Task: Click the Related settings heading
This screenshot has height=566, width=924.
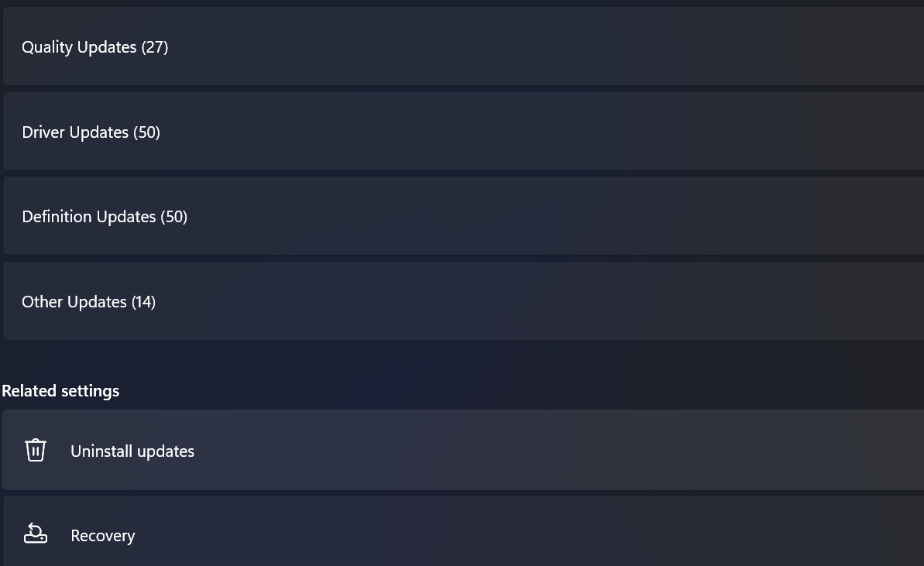Action: [x=60, y=391]
